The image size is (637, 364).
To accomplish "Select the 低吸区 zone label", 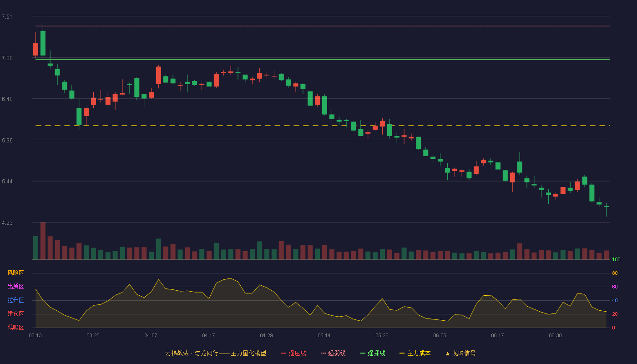I will point(15,327).
